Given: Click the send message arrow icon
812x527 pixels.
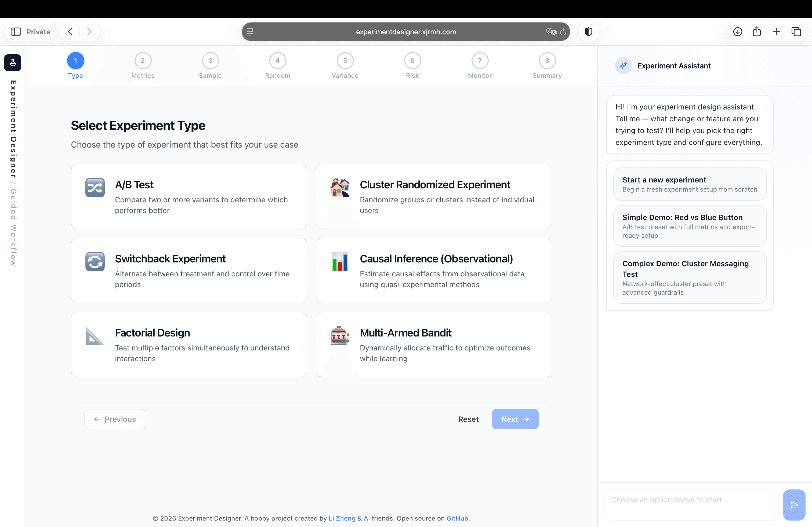Looking at the screenshot, I should tap(794, 505).
